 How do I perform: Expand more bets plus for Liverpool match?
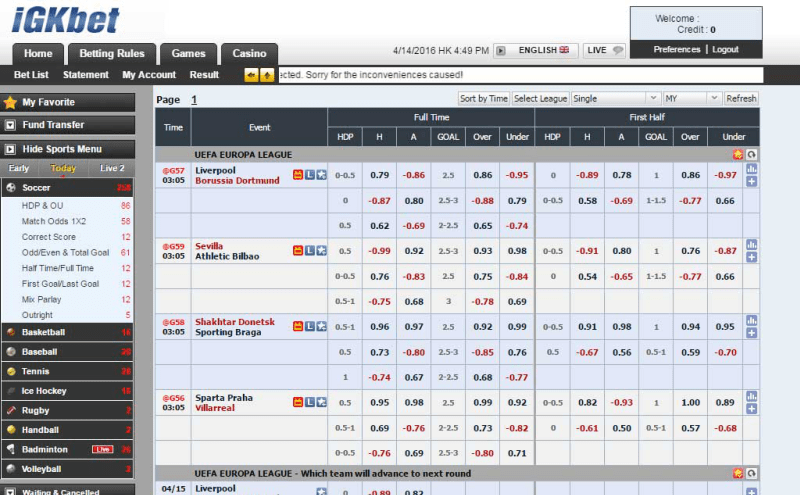(752, 182)
